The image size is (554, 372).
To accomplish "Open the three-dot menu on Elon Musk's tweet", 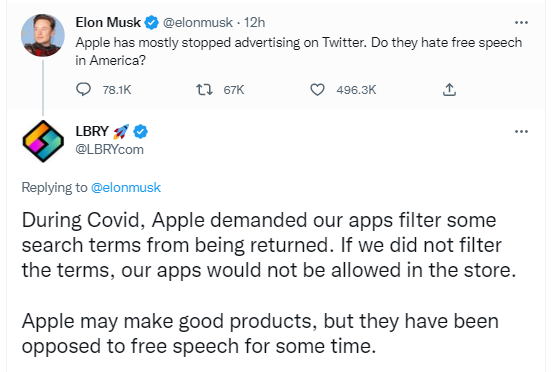I will (521, 23).
